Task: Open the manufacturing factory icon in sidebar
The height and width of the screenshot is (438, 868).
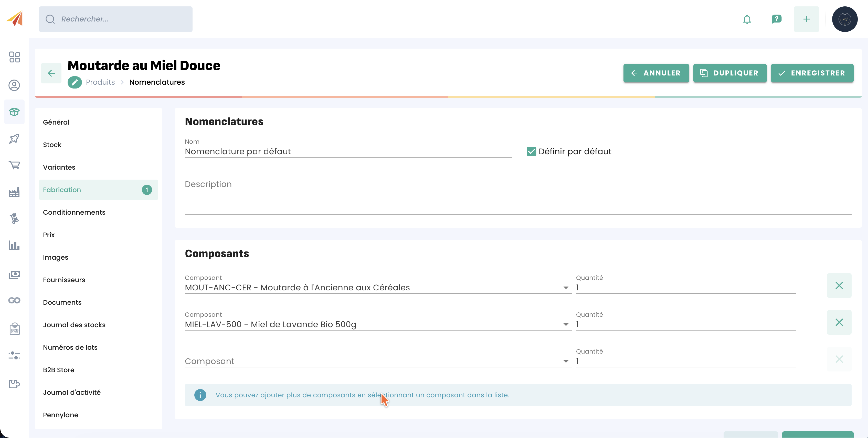Action: [x=15, y=192]
